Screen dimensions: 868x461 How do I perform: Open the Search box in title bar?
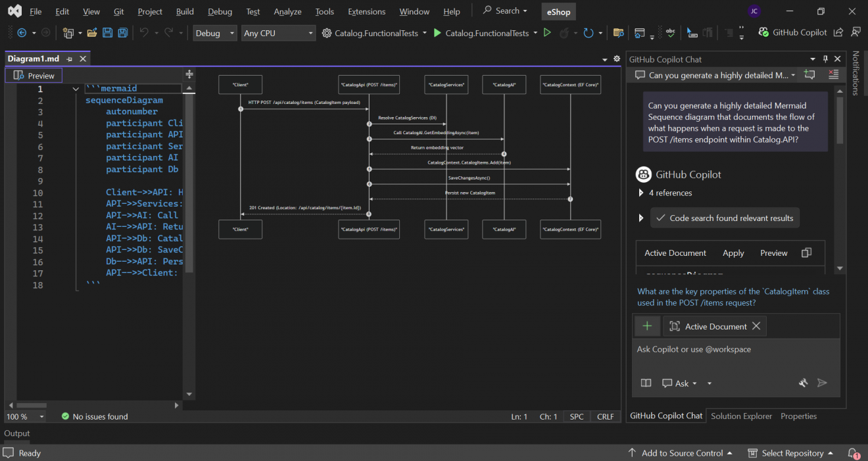click(x=505, y=11)
